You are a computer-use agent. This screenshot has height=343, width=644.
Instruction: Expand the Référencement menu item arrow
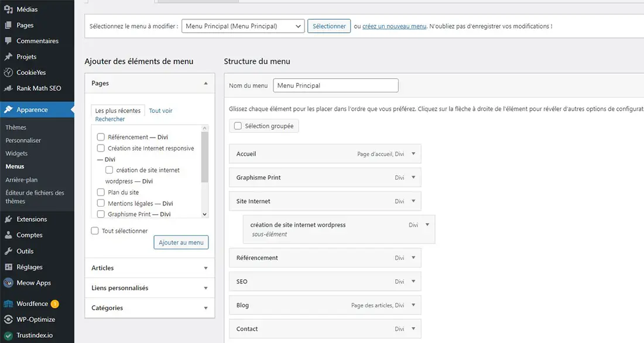coord(413,258)
